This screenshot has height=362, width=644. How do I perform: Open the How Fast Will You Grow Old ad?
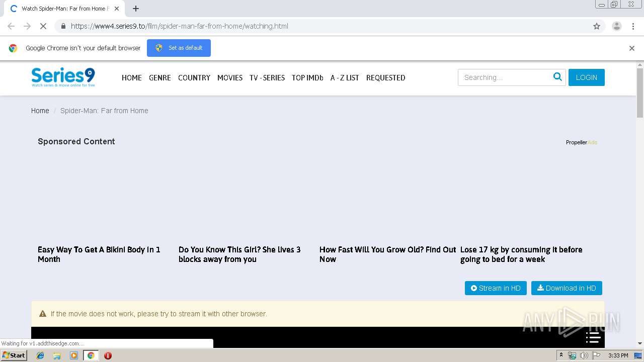click(x=387, y=254)
